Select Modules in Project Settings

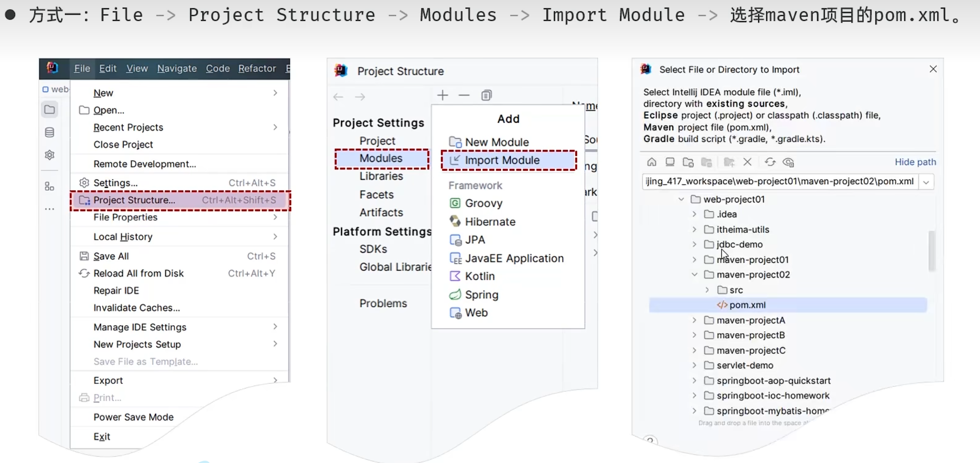point(382,158)
